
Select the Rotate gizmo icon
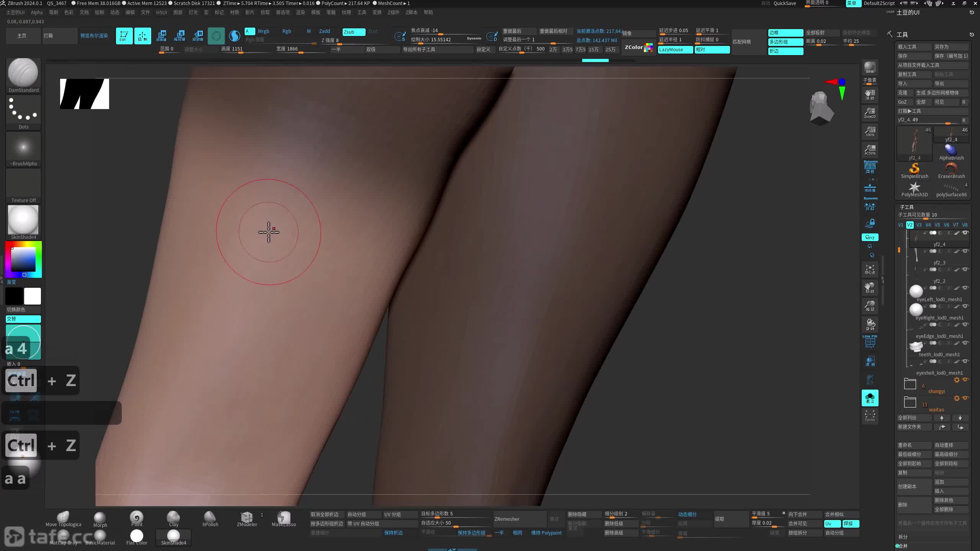(198, 36)
